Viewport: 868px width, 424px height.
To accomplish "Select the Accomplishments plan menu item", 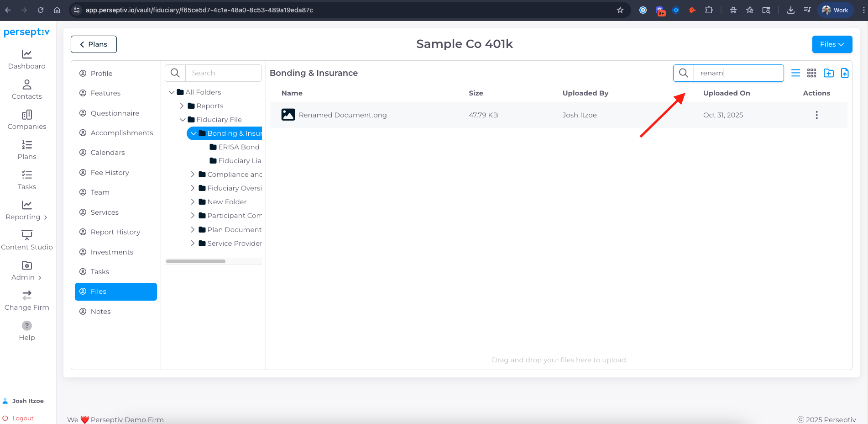I will pyautogui.click(x=116, y=133).
